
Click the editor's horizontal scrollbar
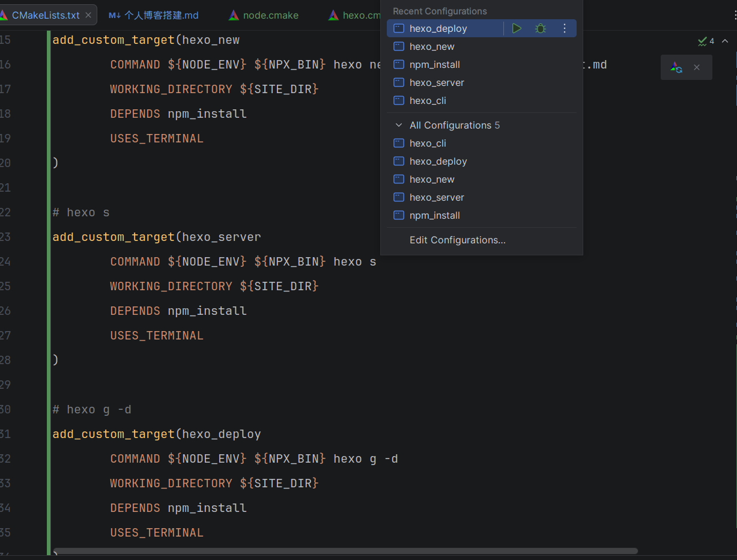click(x=345, y=550)
